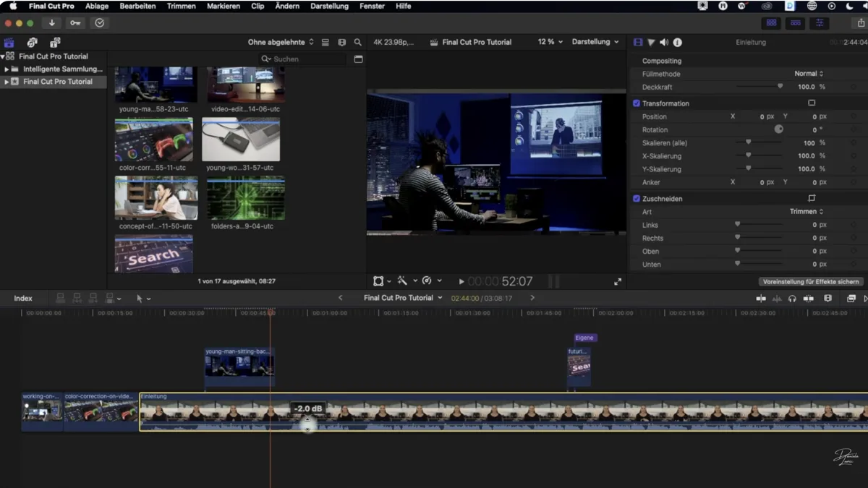
Task: Open the Audio inspector speaker icon
Action: 664,43
